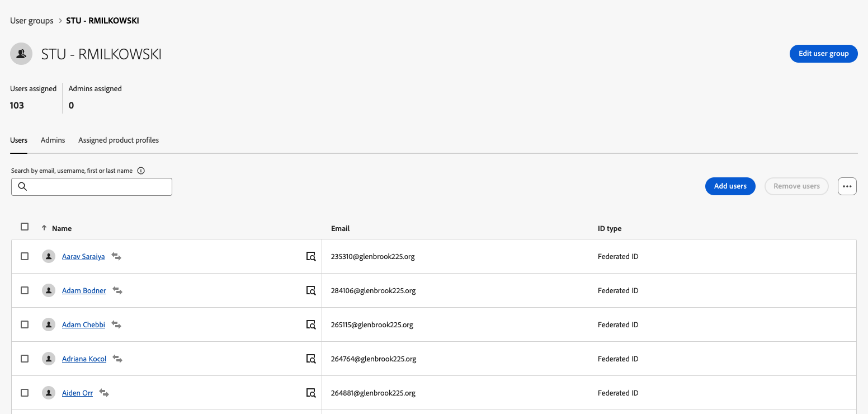The height and width of the screenshot is (414, 868).
Task: Click the ID type column header
Action: [x=610, y=228]
